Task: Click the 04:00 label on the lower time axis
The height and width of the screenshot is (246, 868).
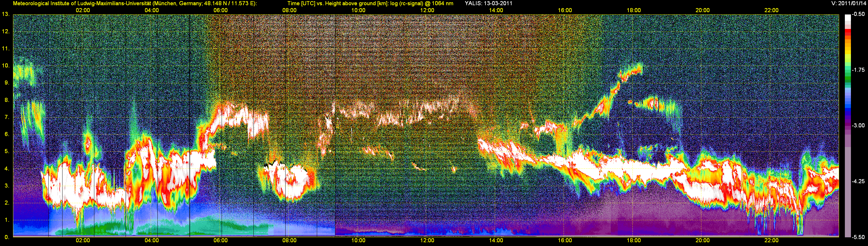Action: click(x=152, y=240)
